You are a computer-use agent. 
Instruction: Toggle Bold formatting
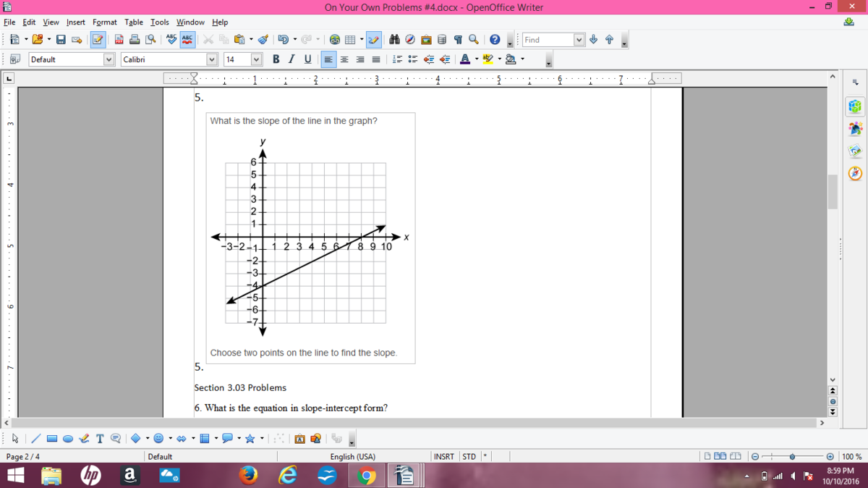[276, 59]
